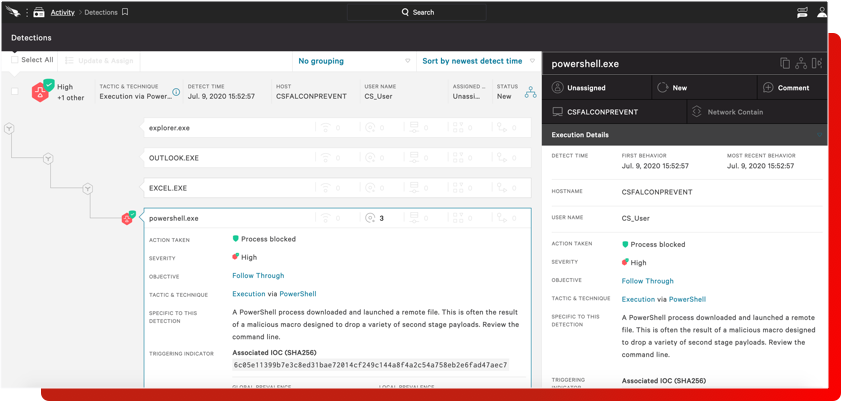Click the process tree icon in detection row
The height and width of the screenshot is (401, 841).
530,93
